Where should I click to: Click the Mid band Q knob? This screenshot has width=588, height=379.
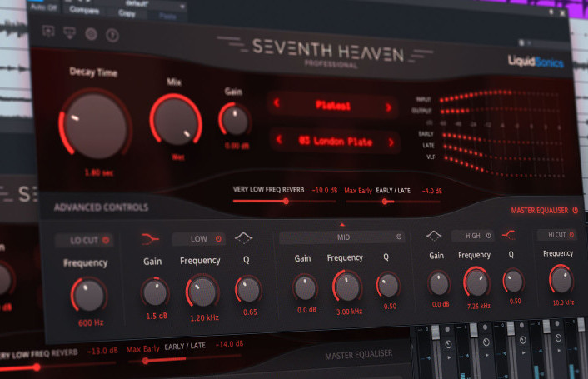point(388,285)
